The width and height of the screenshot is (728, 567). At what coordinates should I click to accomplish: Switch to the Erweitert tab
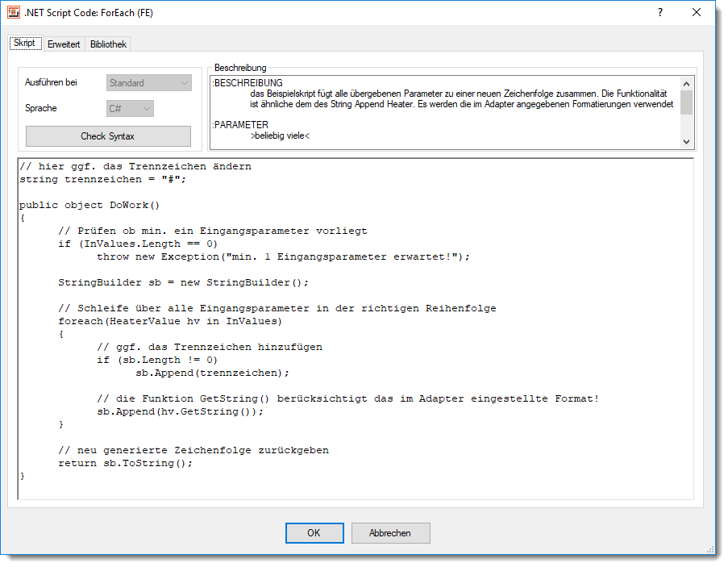point(63,44)
